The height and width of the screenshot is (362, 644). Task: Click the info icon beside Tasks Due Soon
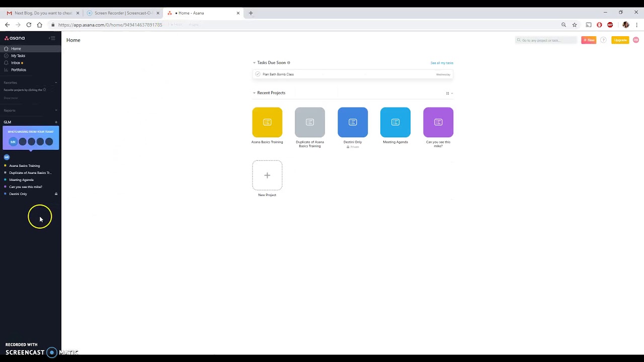[x=288, y=63]
